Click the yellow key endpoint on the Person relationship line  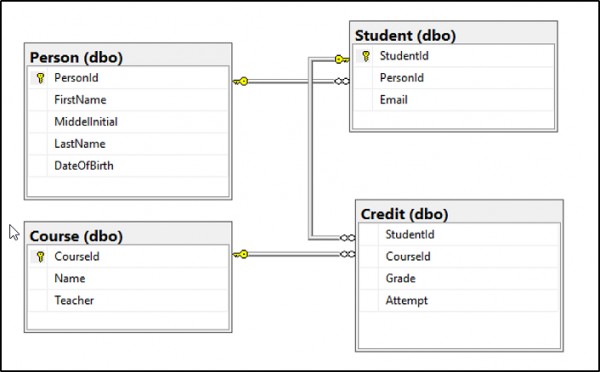tap(240, 81)
